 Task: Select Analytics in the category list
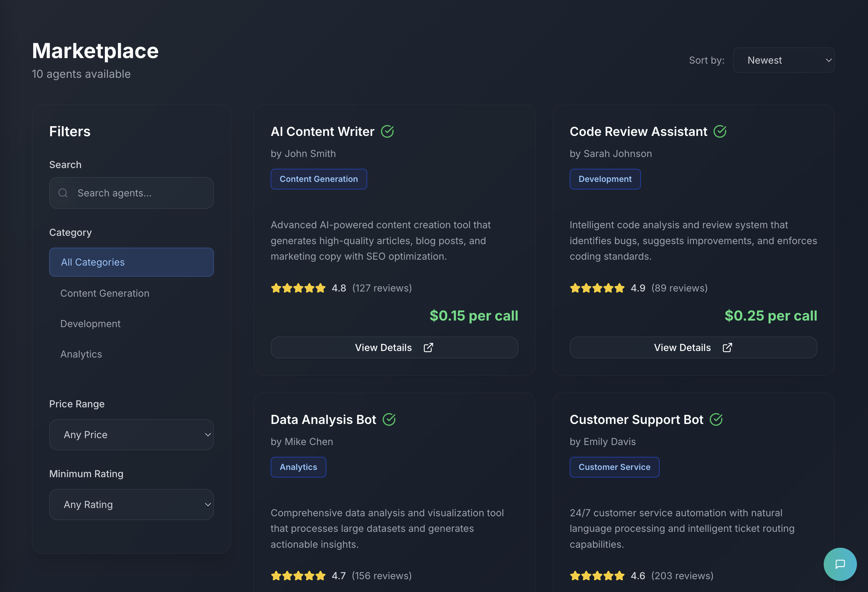pyautogui.click(x=81, y=354)
